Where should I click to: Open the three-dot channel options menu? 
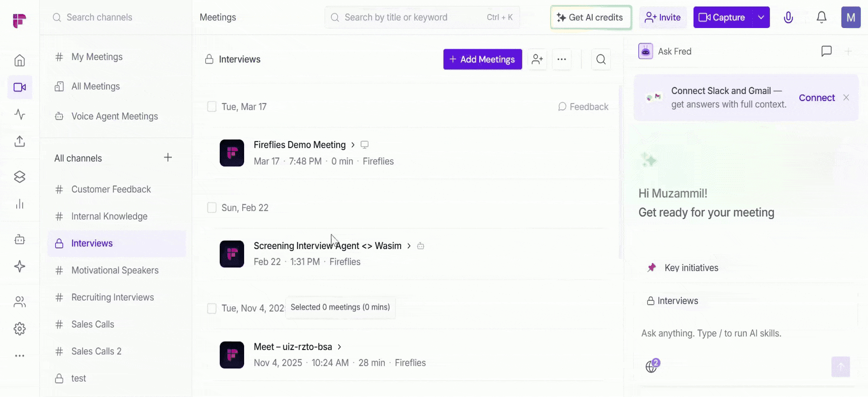coord(561,59)
